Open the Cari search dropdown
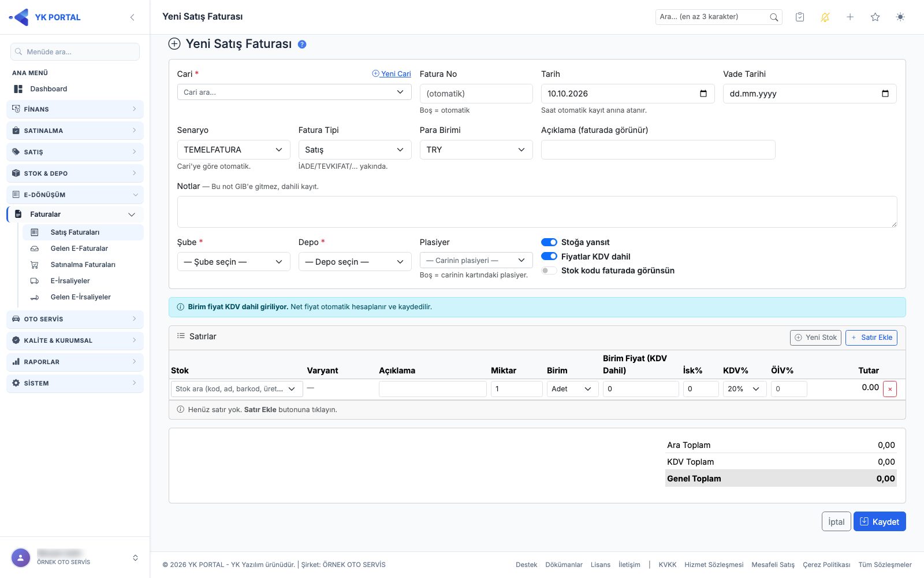The image size is (924, 578). pos(294,92)
